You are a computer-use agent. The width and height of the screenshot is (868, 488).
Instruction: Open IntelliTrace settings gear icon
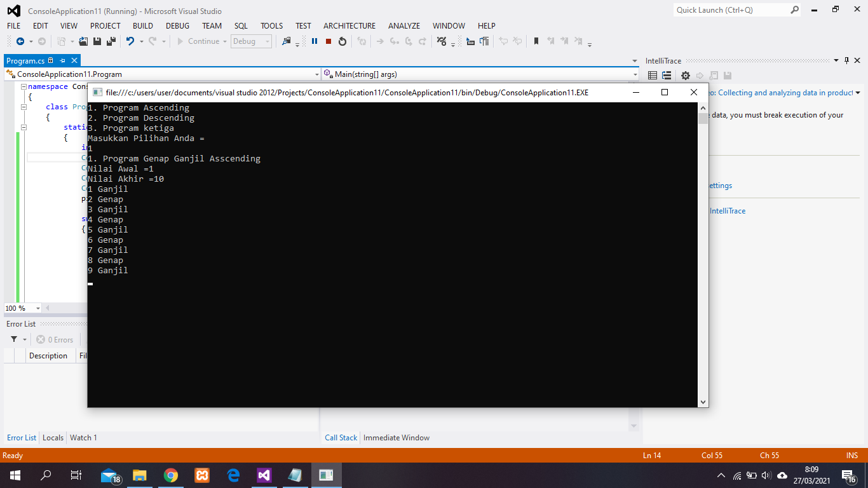point(686,75)
